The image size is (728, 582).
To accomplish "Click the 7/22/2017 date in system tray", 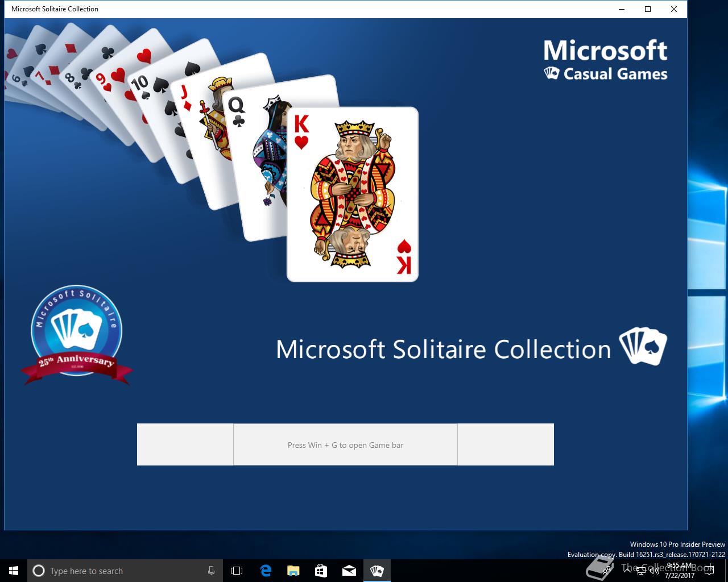I will 680,575.
